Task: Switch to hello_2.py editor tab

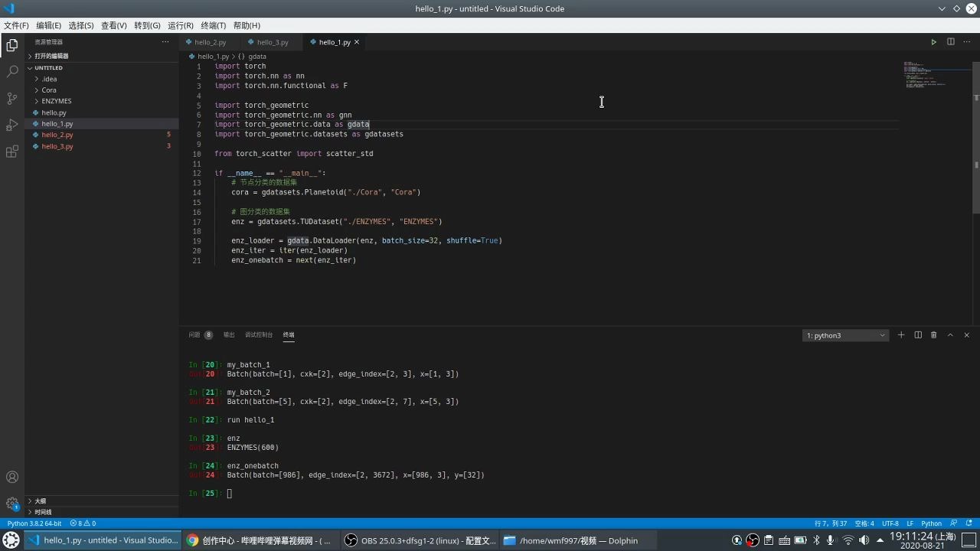Action: 210,42
